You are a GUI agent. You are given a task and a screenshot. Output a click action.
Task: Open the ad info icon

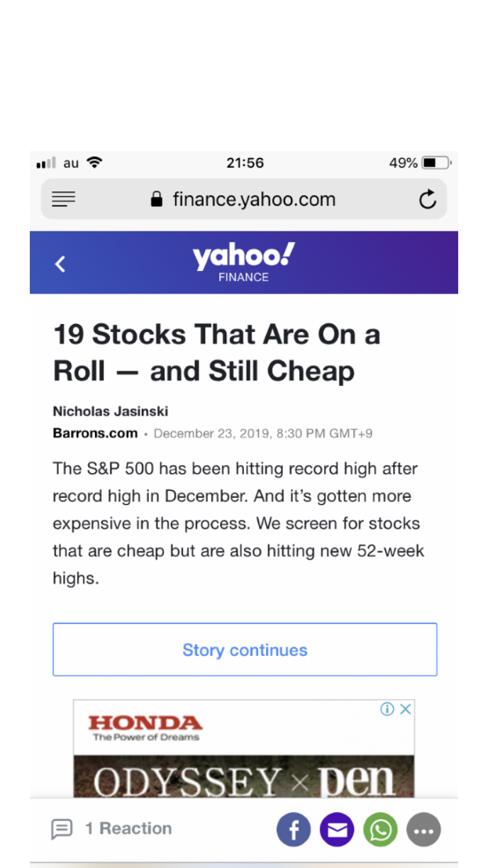387,709
